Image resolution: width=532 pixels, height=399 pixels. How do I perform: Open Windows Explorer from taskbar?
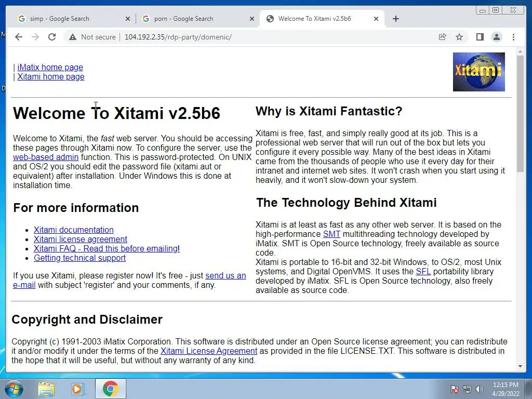[x=46, y=389]
